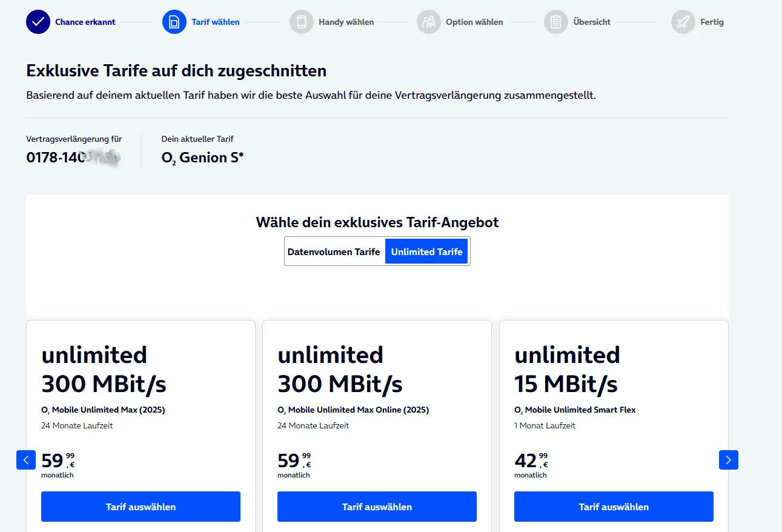Choose the Unlimited Max Online (2025) tariff
The image size is (782, 532).
click(377, 507)
